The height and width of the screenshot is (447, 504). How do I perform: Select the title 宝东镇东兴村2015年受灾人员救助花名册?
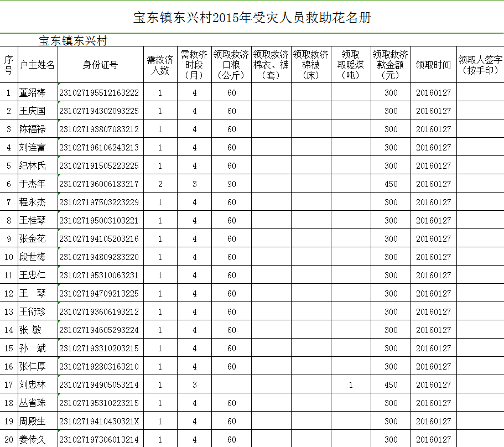coord(252,18)
